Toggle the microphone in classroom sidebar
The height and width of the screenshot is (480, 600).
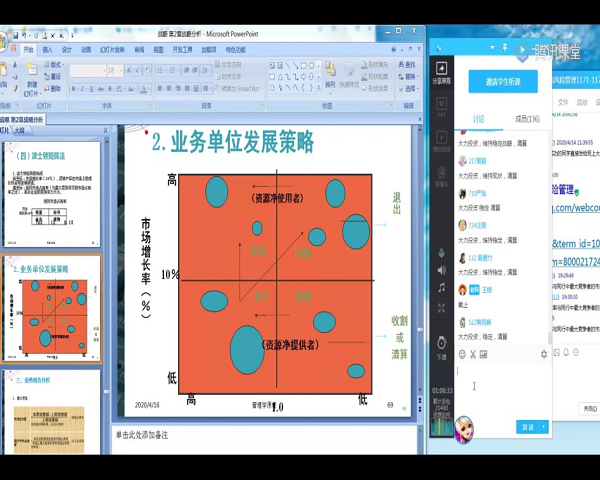click(x=442, y=253)
